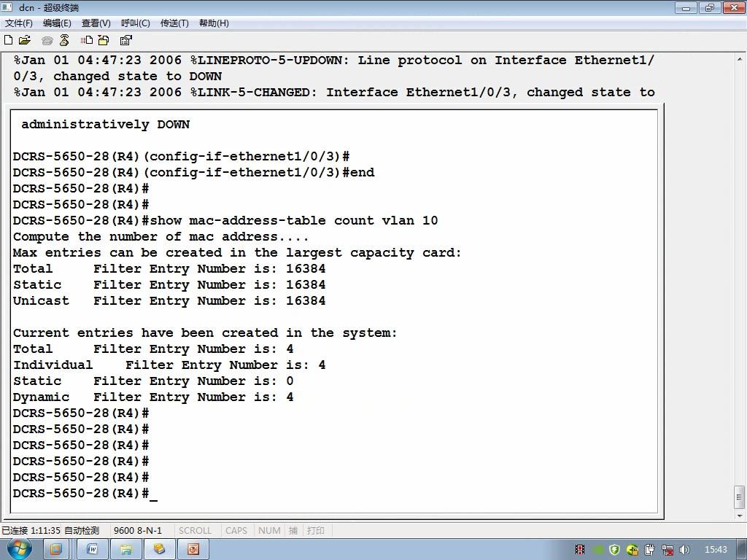Screen dimensions: 747x560
Task: Open the 编辑(E) menu
Action: [x=57, y=23]
